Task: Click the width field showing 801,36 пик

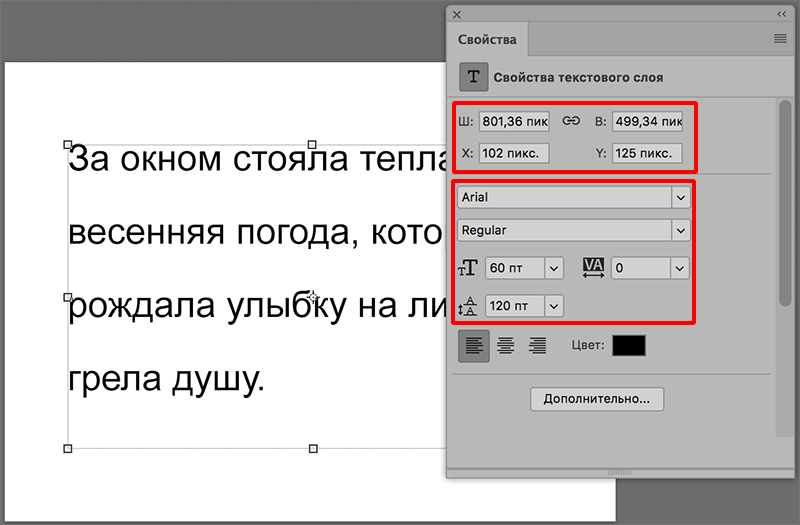Action: (x=514, y=122)
